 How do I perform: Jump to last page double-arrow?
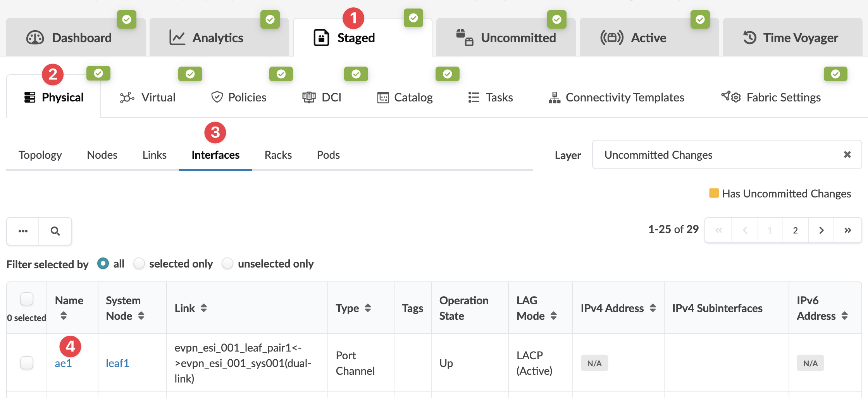point(847,230)
